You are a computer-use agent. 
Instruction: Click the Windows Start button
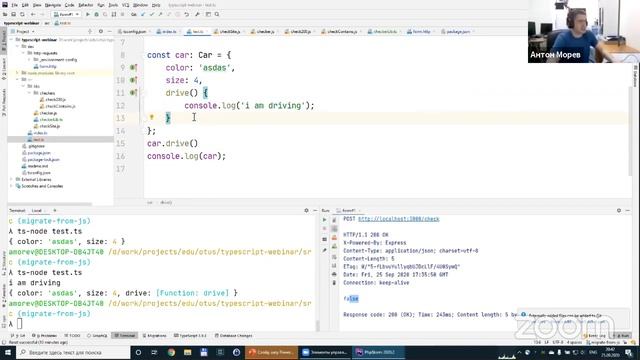coord(8,352)
